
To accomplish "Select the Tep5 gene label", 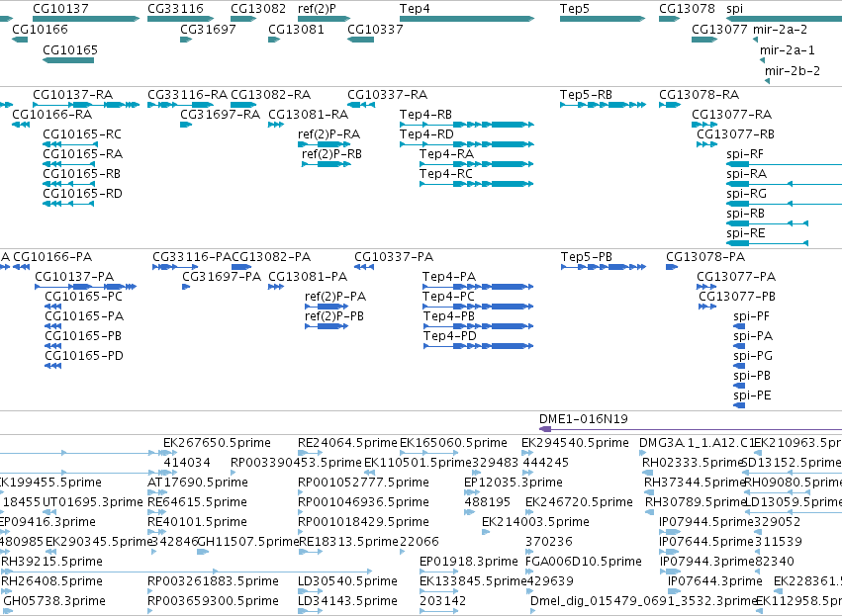I will tap(574, 9).
